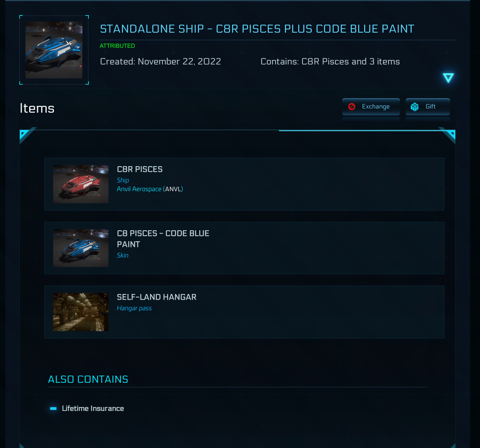Select the Lifetime Insurance text
Image resolution: width=480 pixels, height=448 pixels.
click(x=93, y=409)
